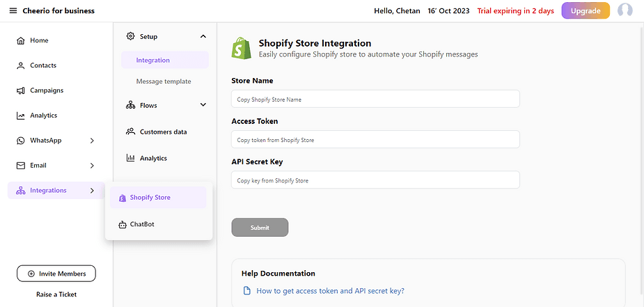
Task: Click the Submit button
Action: 260,228
